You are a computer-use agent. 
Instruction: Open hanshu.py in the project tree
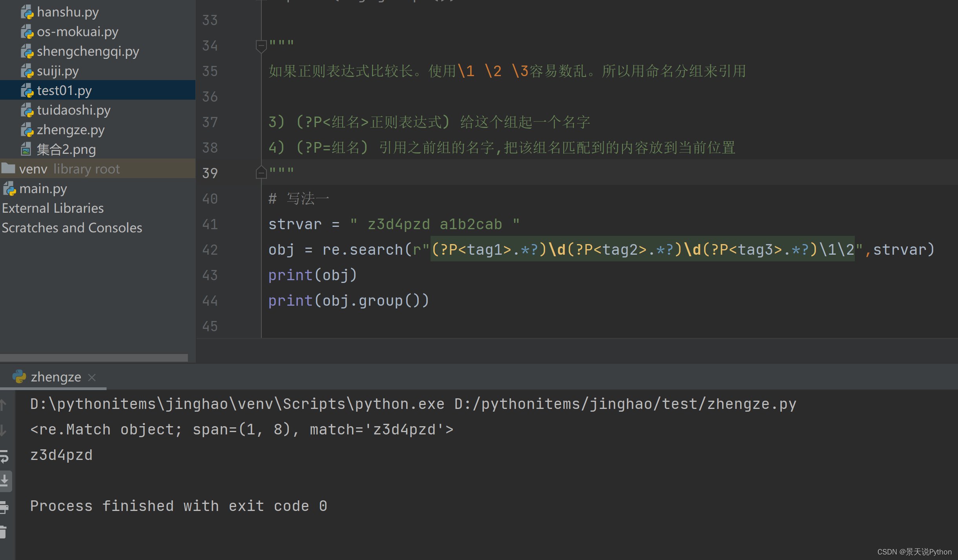68,12
